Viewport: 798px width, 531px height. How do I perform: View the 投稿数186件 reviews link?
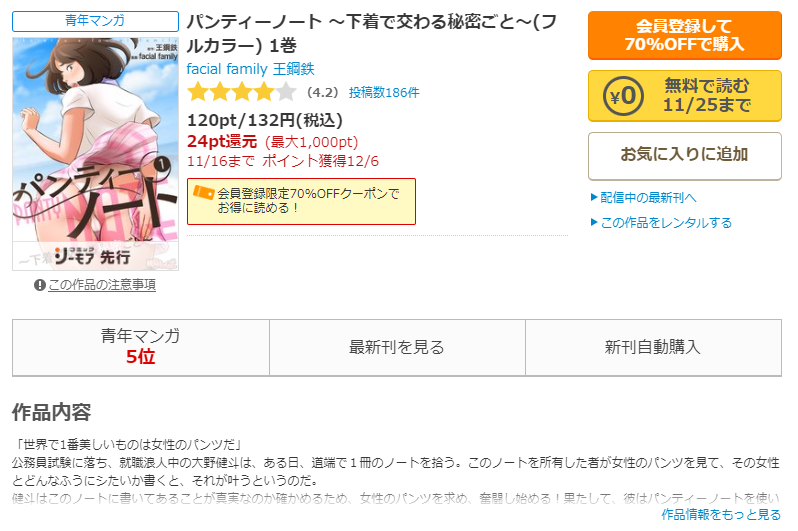tap(384, 93)
